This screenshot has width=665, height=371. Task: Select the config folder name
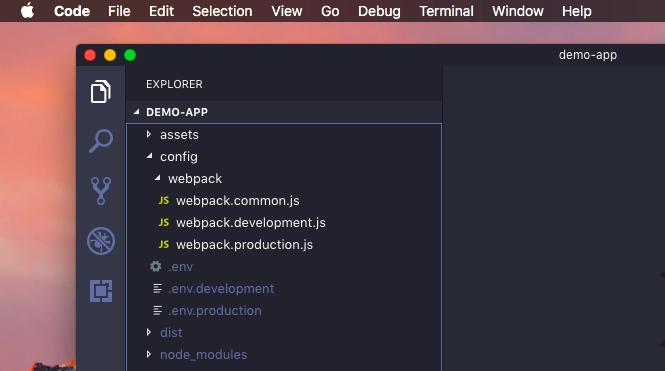pos(179,157)
